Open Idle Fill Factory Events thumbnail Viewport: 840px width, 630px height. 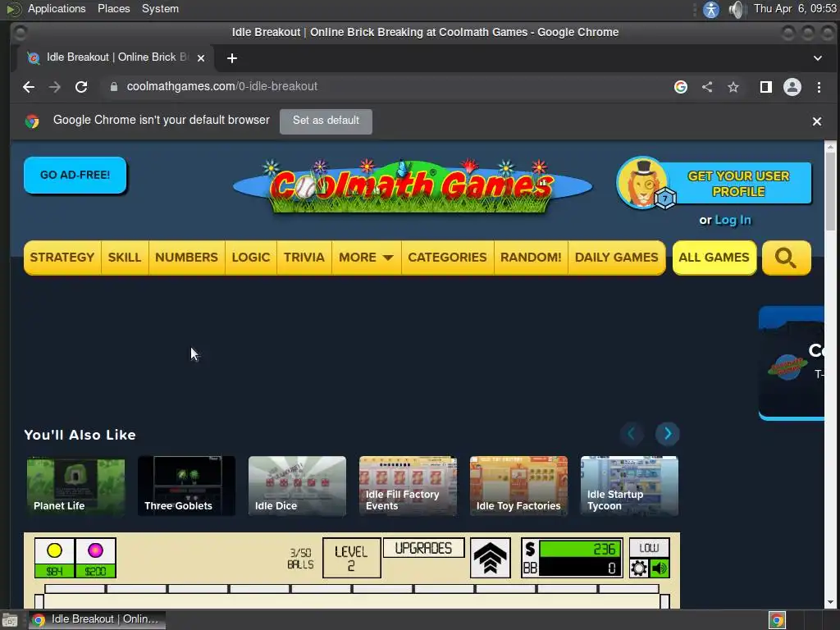(x=409, y=486)
